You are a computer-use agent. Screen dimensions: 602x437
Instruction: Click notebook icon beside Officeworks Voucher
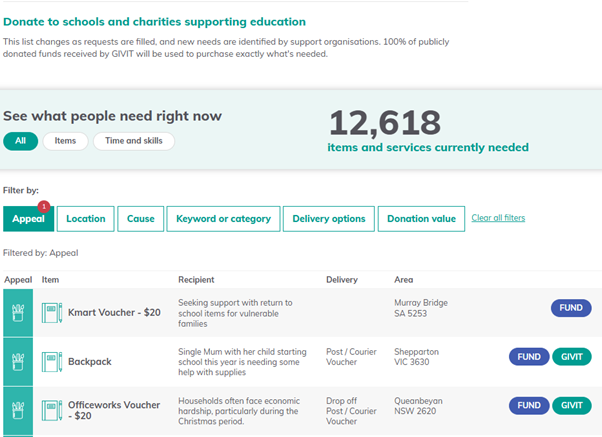tap(52, 411)
